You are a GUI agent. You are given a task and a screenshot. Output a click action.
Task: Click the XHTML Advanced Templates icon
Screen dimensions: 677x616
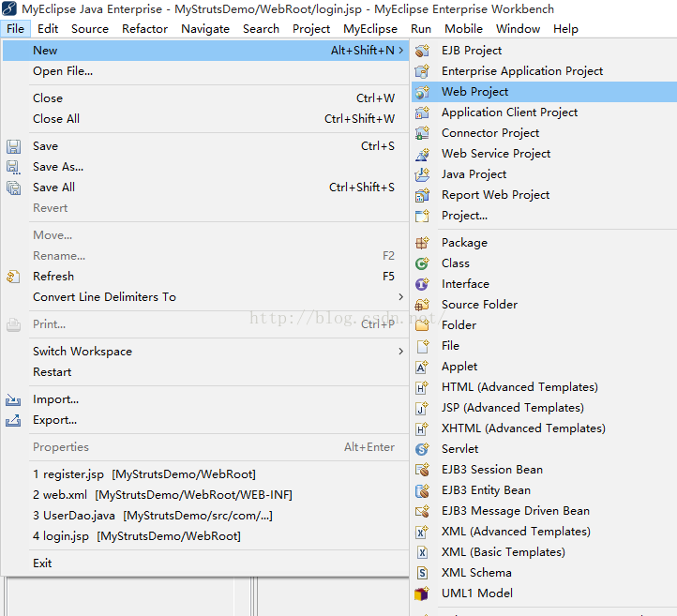coord(422,428)
